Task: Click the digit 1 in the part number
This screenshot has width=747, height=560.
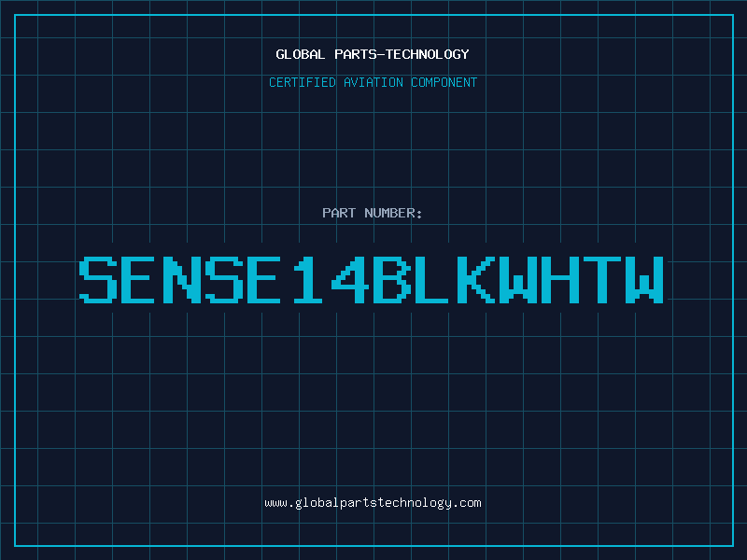Action: coord(308,279)
